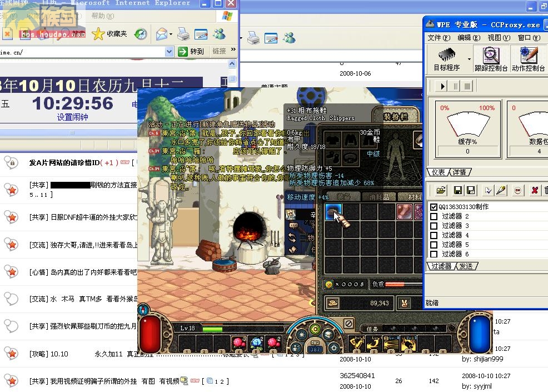Click the pause button in WPE
Image resolution: width=548 pixels, height=392 pixels.
pos(455,86)
